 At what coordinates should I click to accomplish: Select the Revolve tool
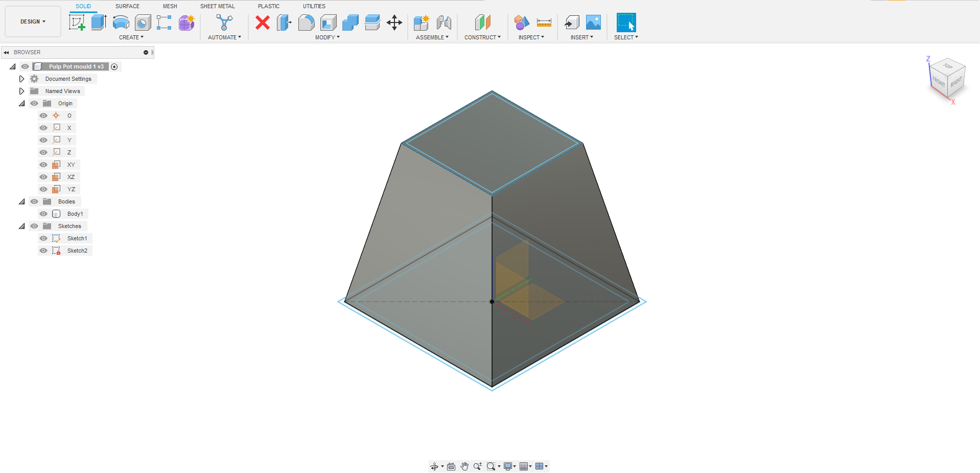[121, 22]
